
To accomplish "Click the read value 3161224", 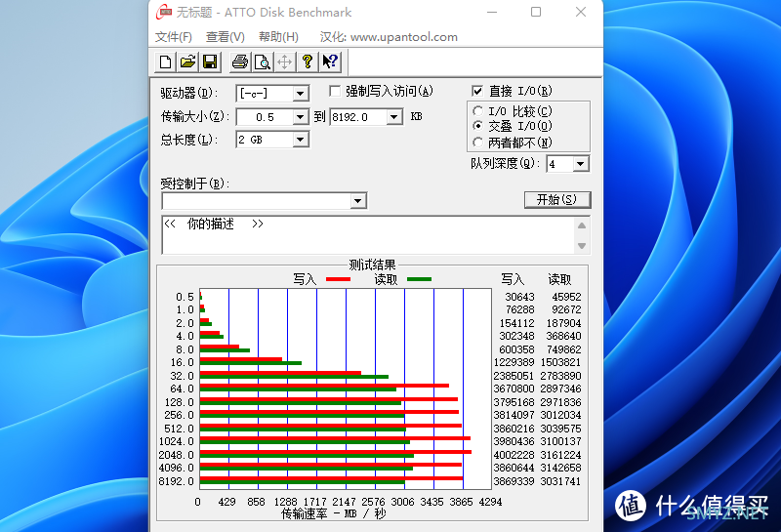I will click(x=560, y=455).
